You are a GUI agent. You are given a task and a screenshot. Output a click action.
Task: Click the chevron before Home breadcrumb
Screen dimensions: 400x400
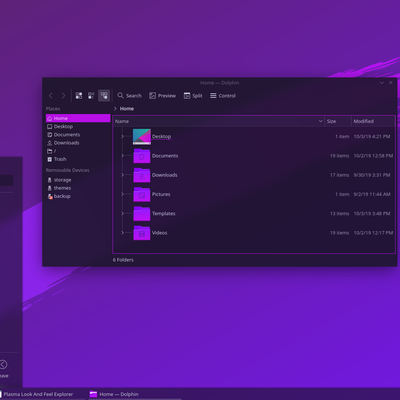[115, 109]
